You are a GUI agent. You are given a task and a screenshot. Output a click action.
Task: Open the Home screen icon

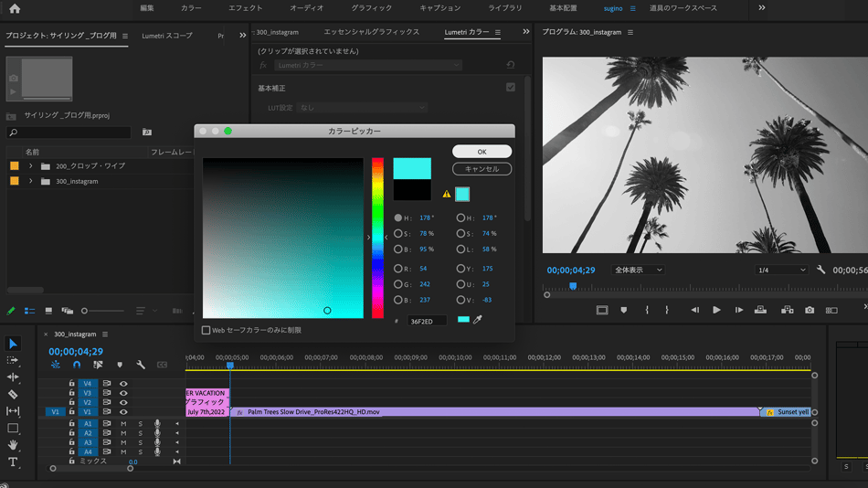click(15, 8)
